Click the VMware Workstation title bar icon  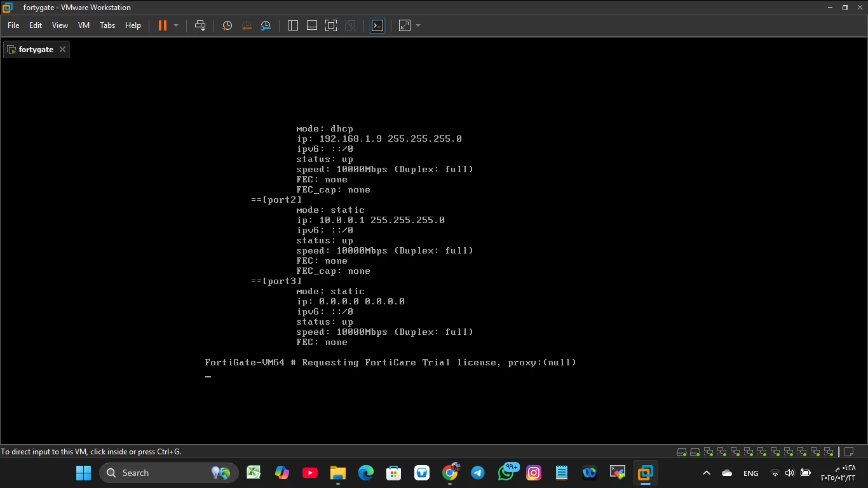(x=7, y=8)
